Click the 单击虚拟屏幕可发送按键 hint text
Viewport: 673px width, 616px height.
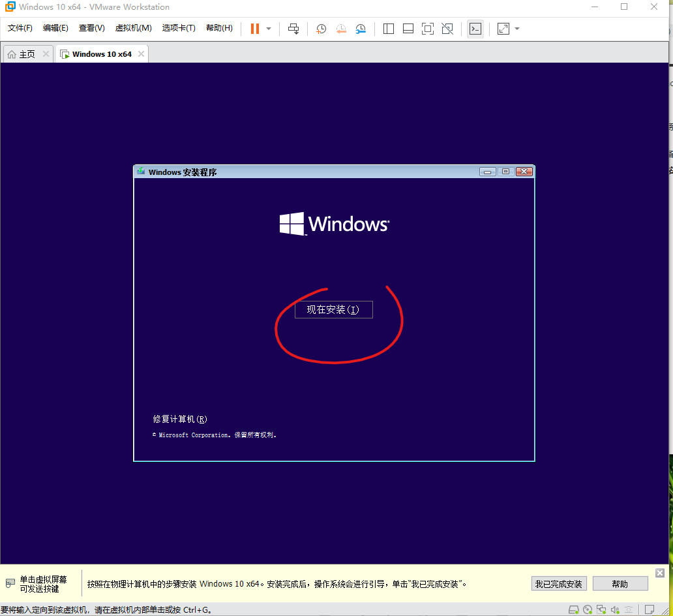click(x=43, y=584)
